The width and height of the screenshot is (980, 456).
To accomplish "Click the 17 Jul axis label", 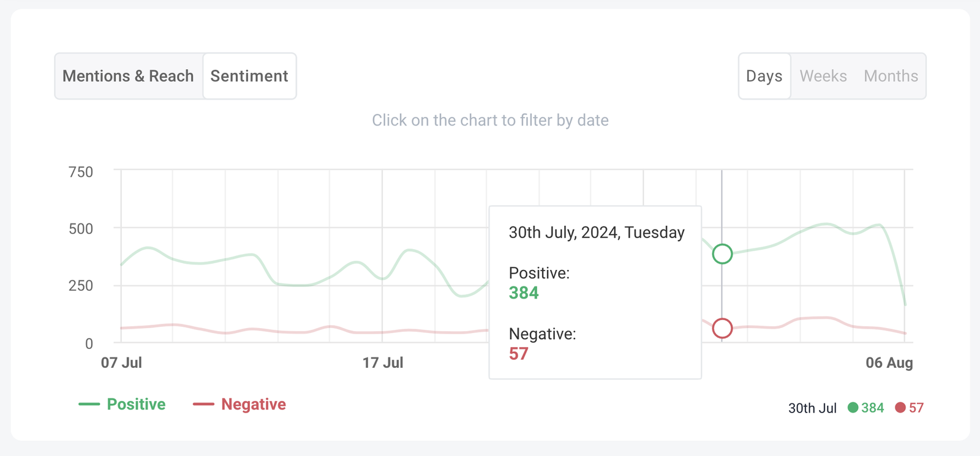I will (383, 363).
